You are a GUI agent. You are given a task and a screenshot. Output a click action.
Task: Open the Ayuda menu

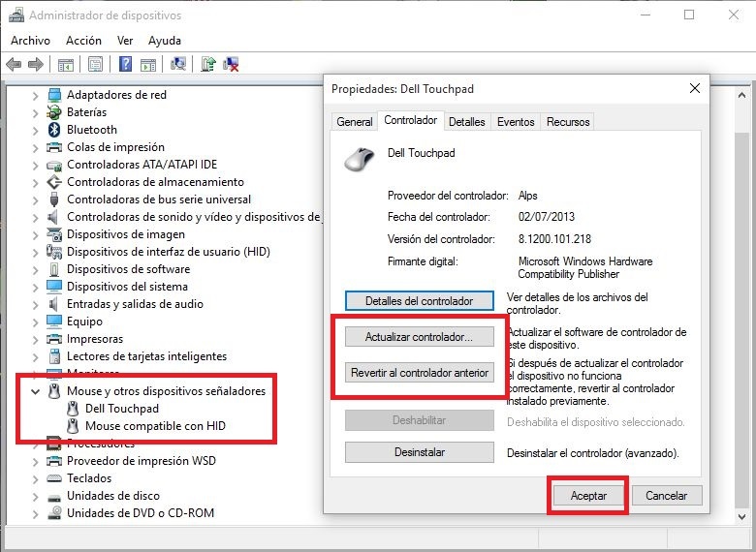tap(165, 41)
